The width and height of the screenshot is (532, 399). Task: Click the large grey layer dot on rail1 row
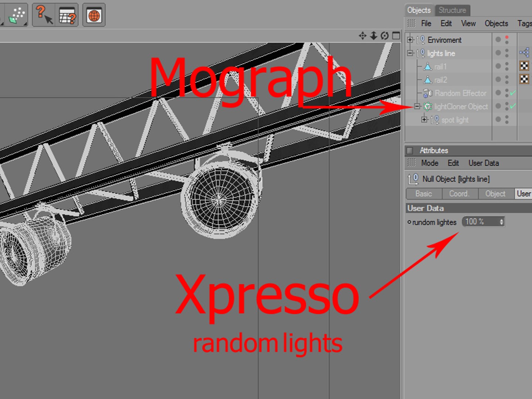point(498,66)
